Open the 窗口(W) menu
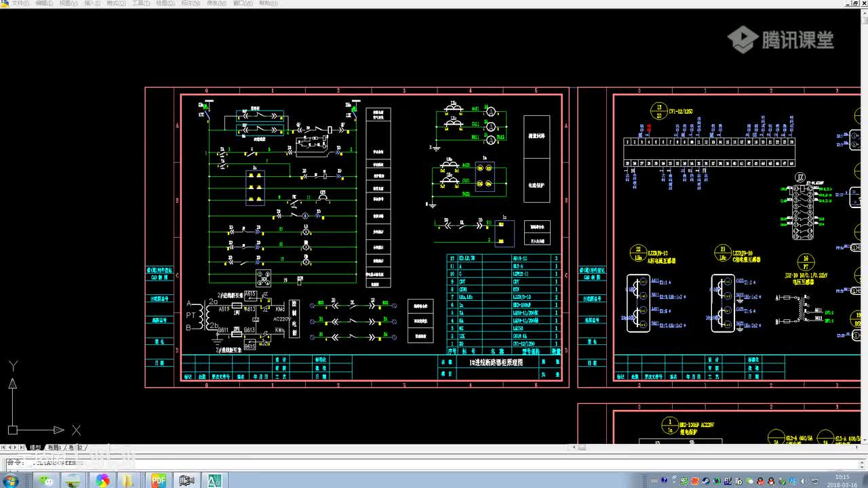This screenshot has height=488, width=868. [242, 3]
